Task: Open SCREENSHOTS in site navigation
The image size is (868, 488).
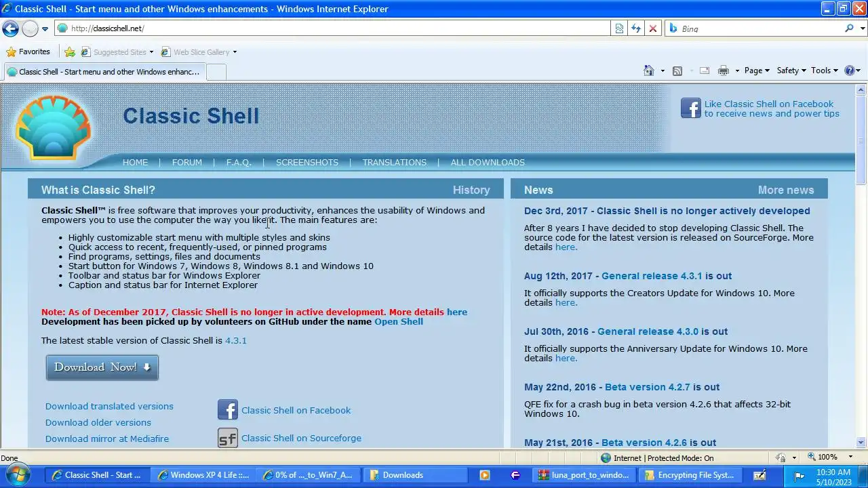Action: (x=307, y=162)
